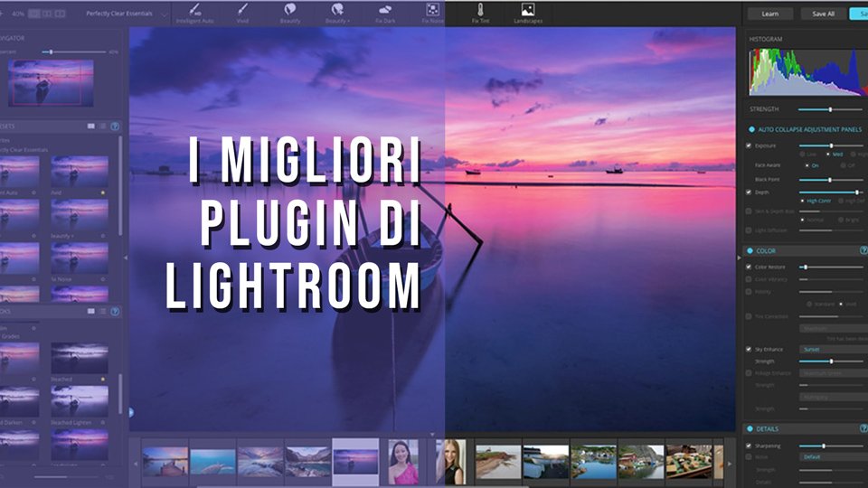Select High Contr depth option
The height and width of the screenshot is (488, 868).
[803, 201]
